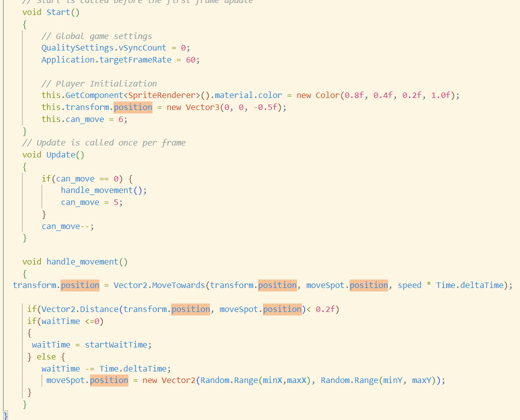This screenshot has height=420, width=520.
Task: Click the QualitySettings.vSyncCount identifier
Action: pyautogui.click(x=102, y=47)
